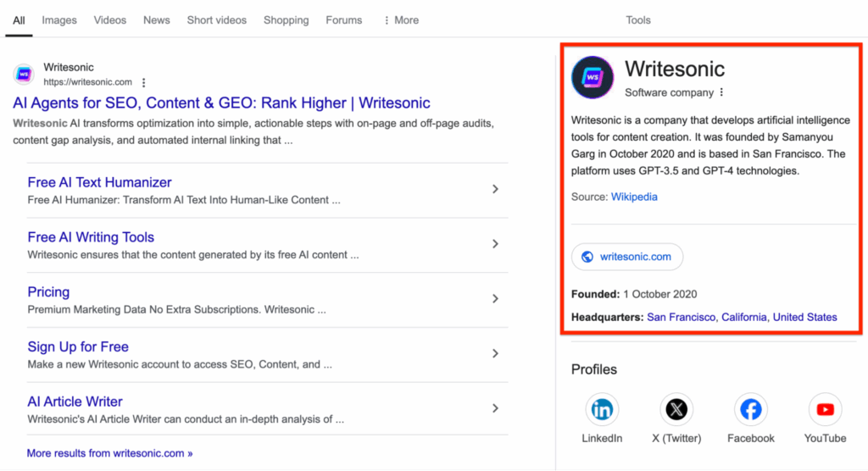This screenshot has width=868, height=471.
Task: Select the All search tab
Action: point(19,20)
